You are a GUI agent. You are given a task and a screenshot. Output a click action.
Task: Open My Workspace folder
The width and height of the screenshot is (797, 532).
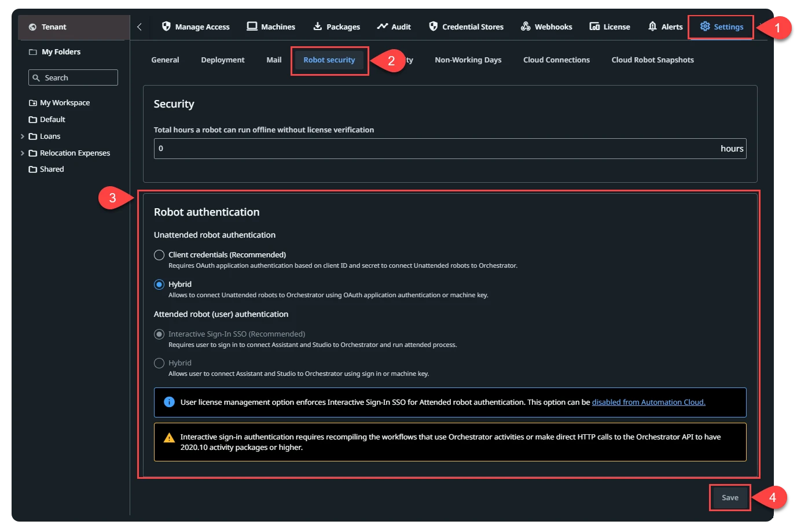pyautogui.click(x=65, y=103)
